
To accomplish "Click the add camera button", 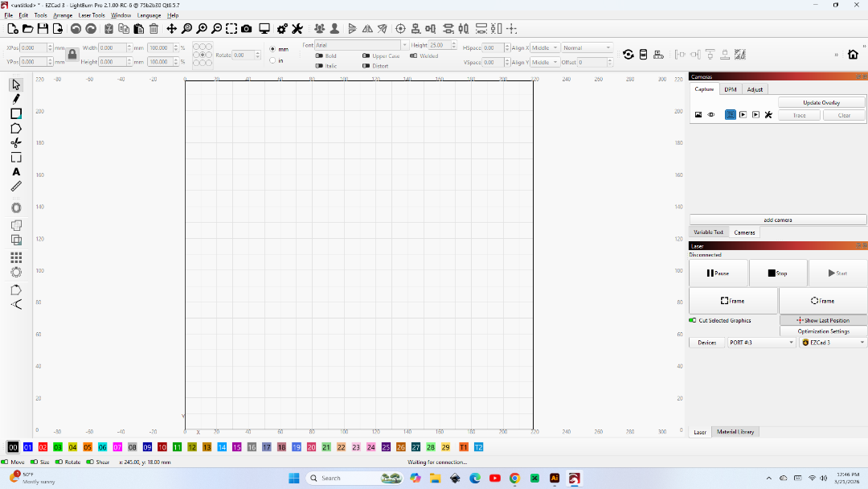I will [777, 220].
